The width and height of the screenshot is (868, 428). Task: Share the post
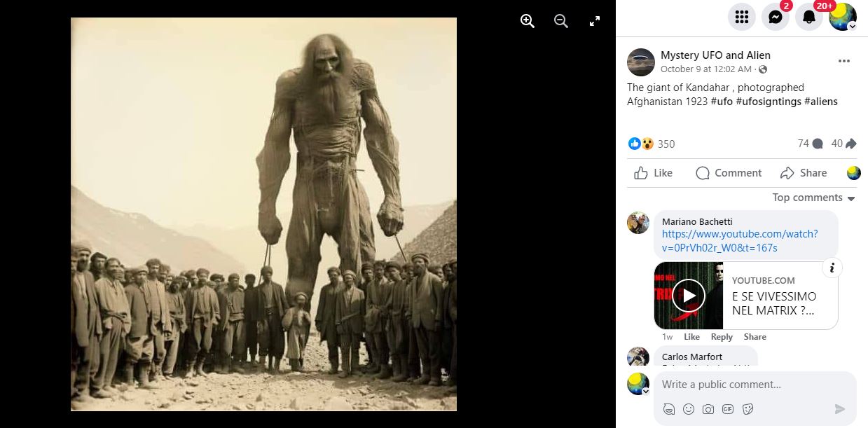pyautogui.click(x=804, y=173)
